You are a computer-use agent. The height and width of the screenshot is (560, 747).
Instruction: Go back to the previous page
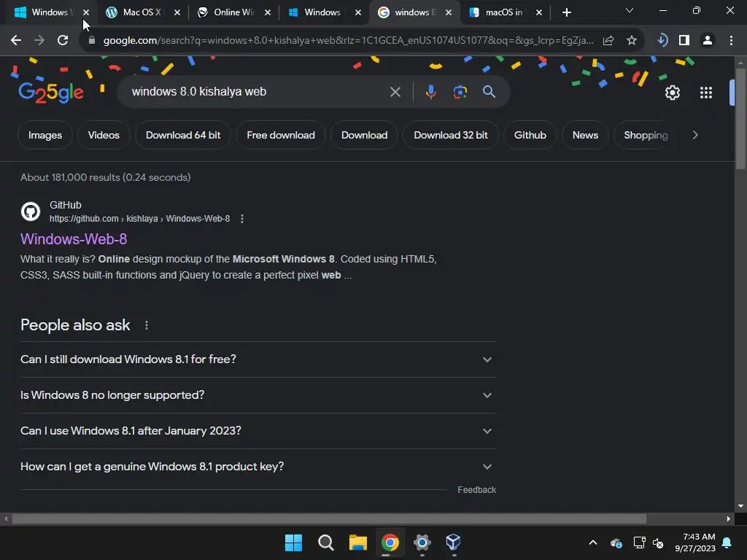pyautogui.click(x=16, y=41)
